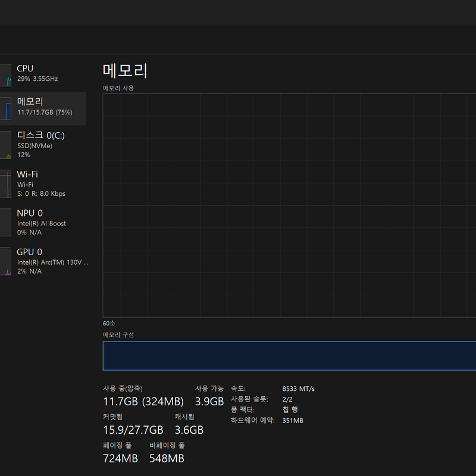Image resolution: width=476 pixels, height=476 pixels.
Task: Click the 캐시됨 label
Action: click(184, 417)
